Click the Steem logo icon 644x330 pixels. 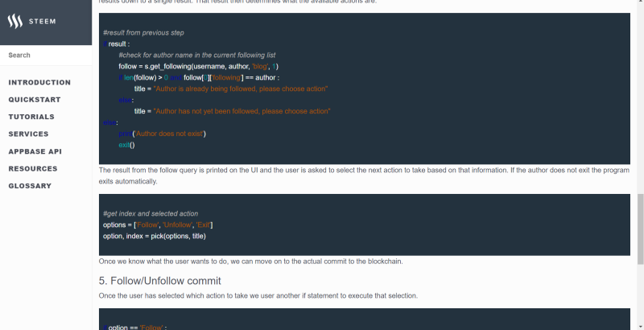tap(15, 22)
